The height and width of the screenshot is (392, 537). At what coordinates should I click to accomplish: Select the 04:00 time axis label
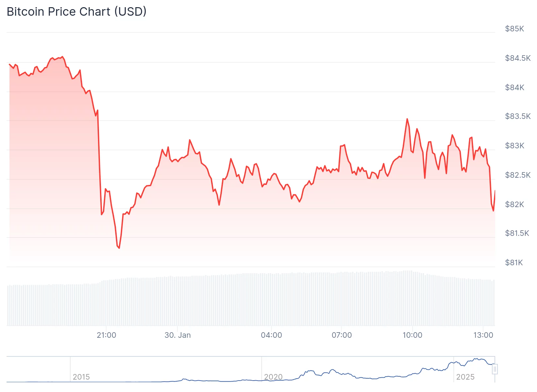coord(271,335)
